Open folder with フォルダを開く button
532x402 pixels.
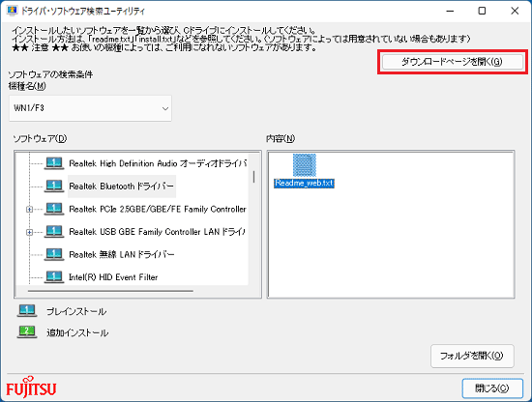click(x=472, y=356)
